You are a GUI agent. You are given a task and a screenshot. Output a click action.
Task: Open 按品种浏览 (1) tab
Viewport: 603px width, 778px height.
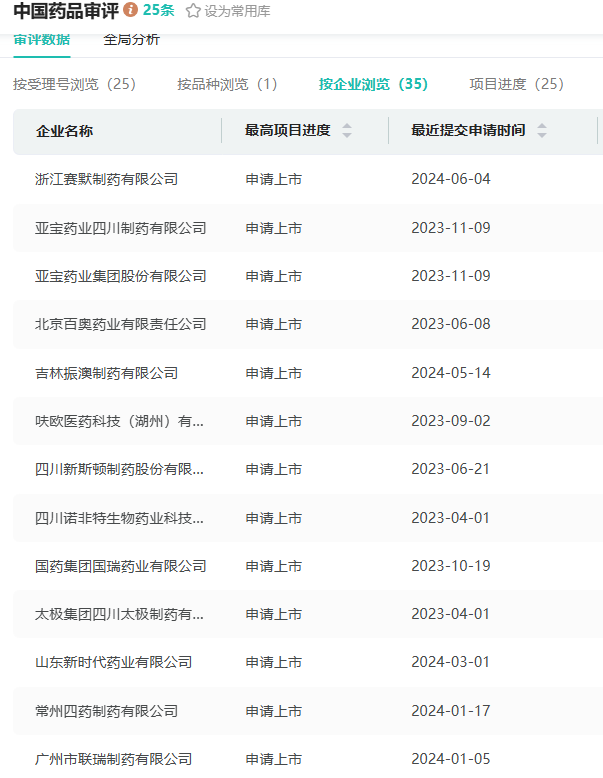(227, 84)
